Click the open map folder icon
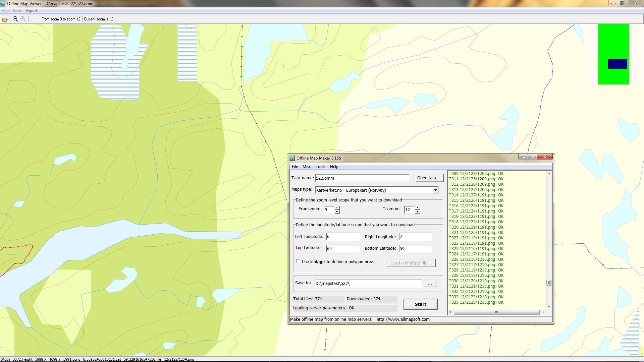Image resolution: width=644 pixels, height=362 pixels. tap(5, 19)
